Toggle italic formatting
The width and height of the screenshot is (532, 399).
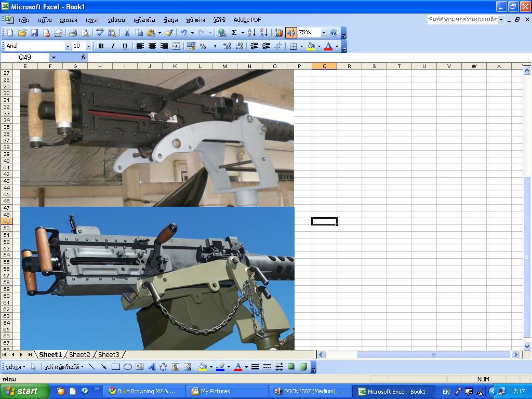tap(113, 46)
